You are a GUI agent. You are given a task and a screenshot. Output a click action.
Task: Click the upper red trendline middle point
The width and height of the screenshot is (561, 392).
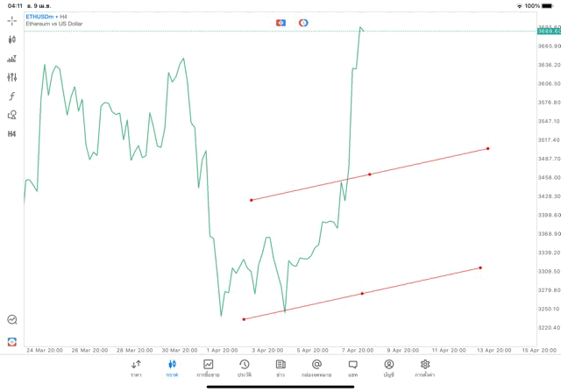click(370, 175)
